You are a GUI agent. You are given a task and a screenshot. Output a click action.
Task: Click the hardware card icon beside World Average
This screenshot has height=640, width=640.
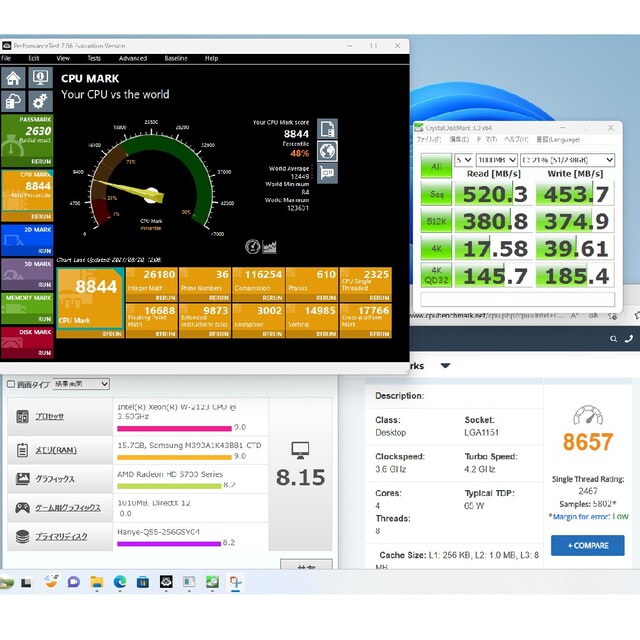click(327, 173)
